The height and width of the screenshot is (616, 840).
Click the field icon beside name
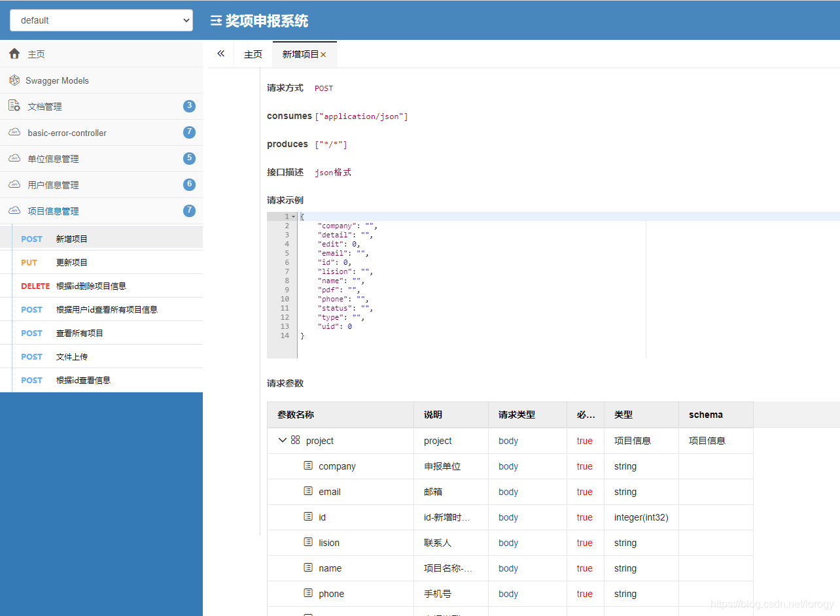point(308,568)
